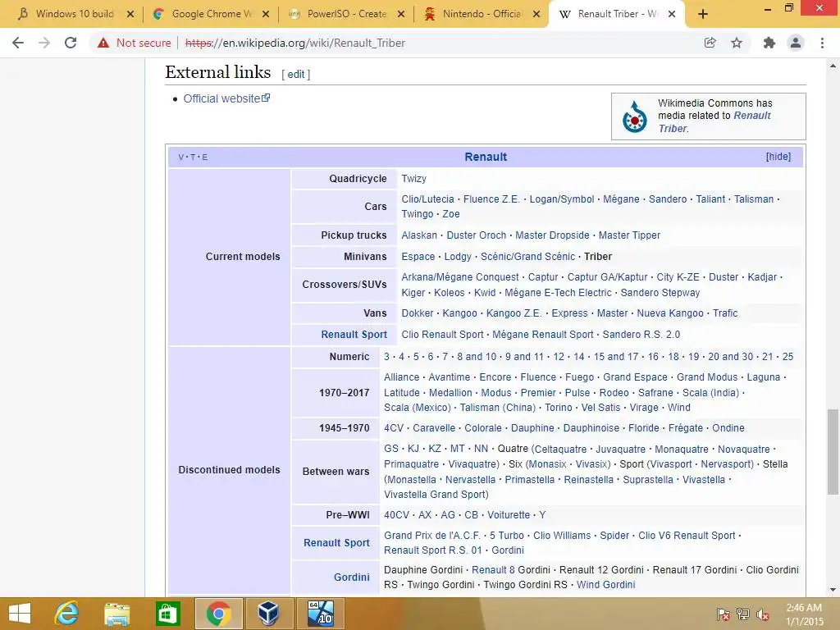
Task: Click the vertical scrollbar thumb
Action: coord(833,452)
